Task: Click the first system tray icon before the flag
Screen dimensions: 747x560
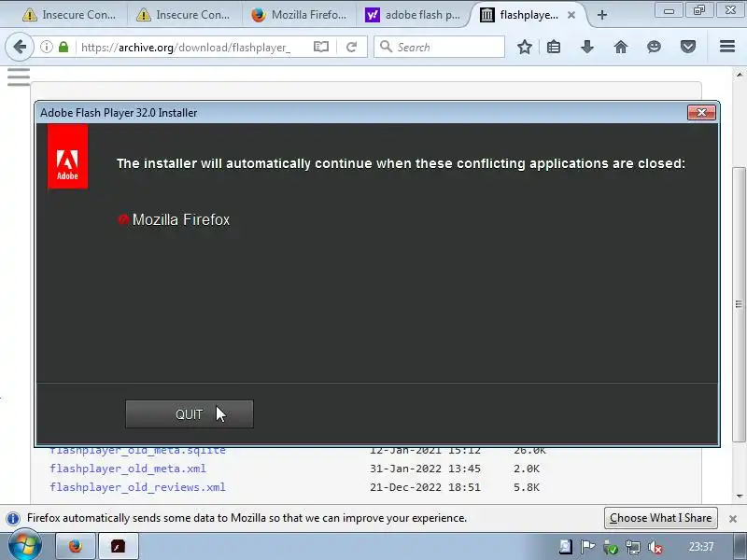Action: tap(566, 547)
